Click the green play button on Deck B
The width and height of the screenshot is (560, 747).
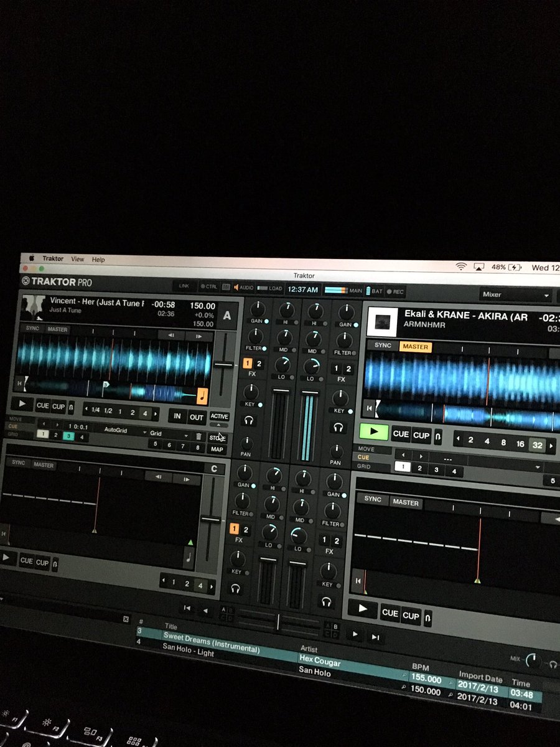pos(374,431)
